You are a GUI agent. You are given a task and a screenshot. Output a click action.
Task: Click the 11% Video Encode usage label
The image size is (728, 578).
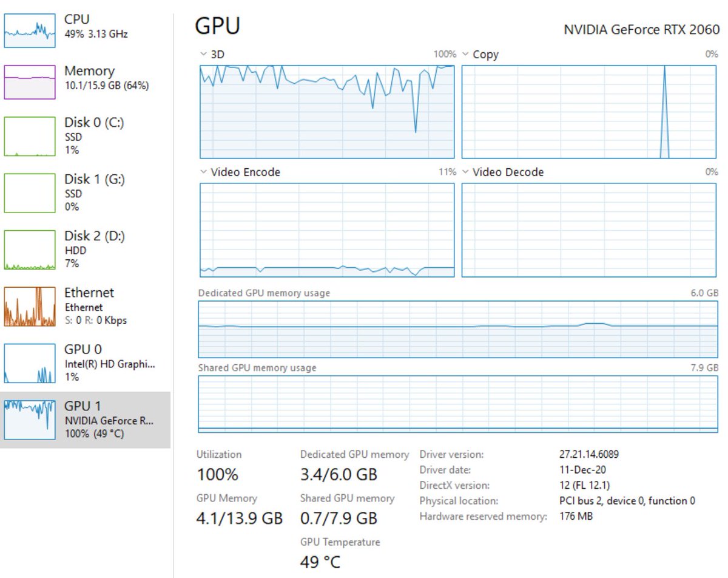click(447, 172)
